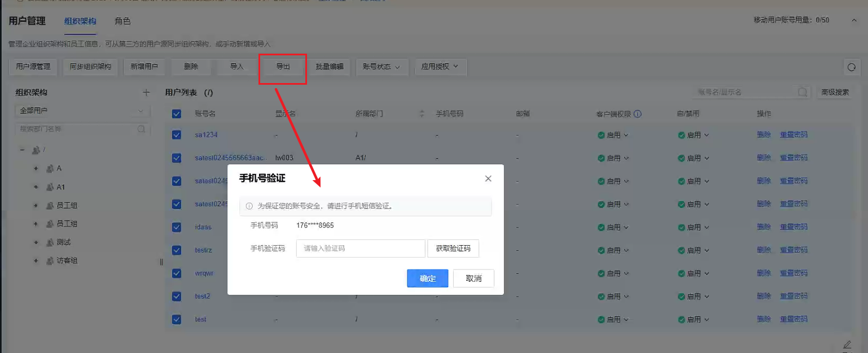
Task: Uncheck the checkbox for user sa1234
Action: click(x=177, y=135)
